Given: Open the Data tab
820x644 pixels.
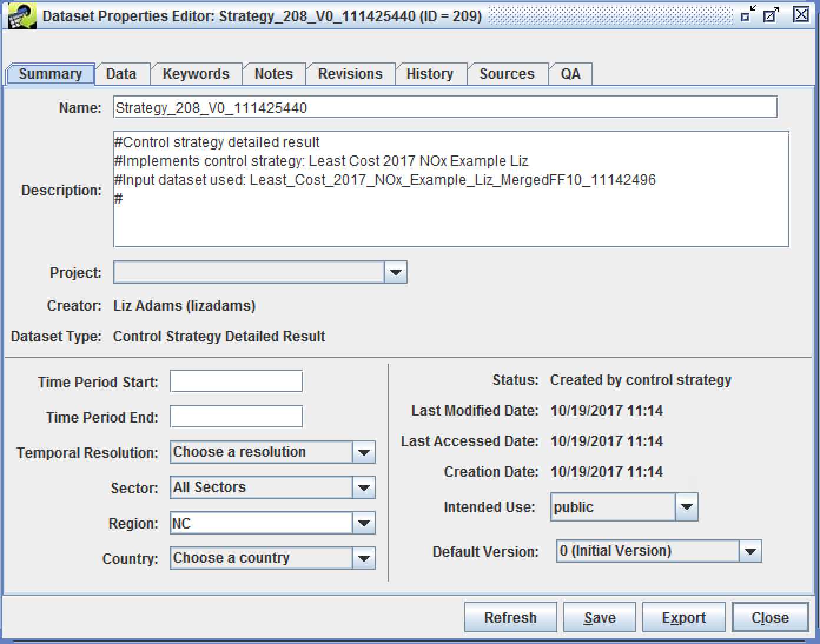Looking at the screenshot, I should click(121, 74).
